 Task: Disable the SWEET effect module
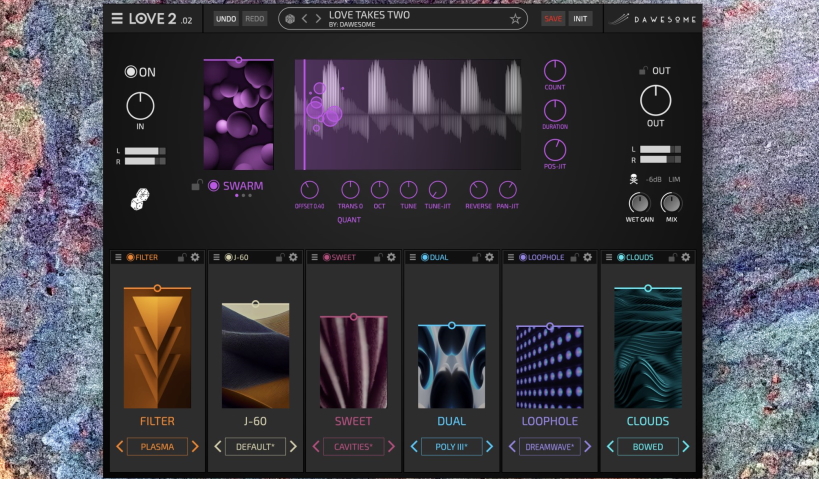click(327, 257)
